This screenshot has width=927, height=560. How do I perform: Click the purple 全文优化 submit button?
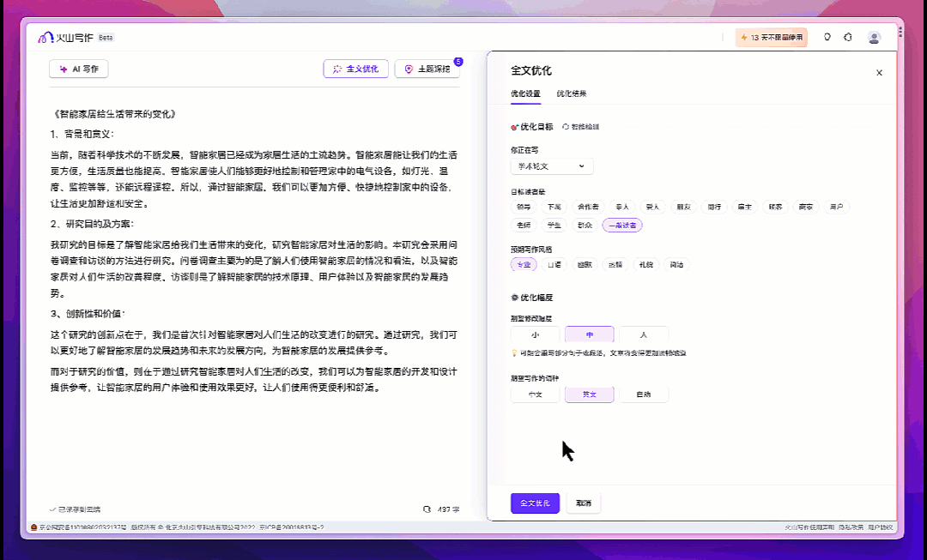tap(535, 503)
